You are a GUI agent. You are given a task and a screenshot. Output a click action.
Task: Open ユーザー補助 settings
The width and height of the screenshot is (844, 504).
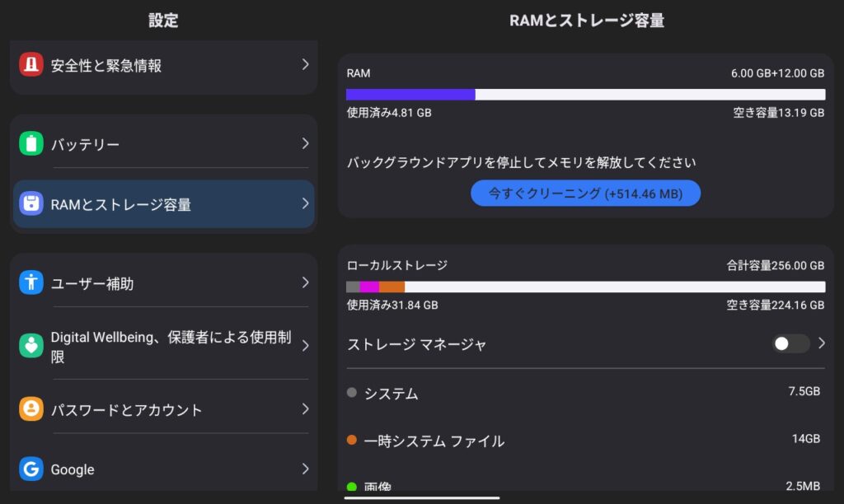pyautogui.click(x=164, y=283)
